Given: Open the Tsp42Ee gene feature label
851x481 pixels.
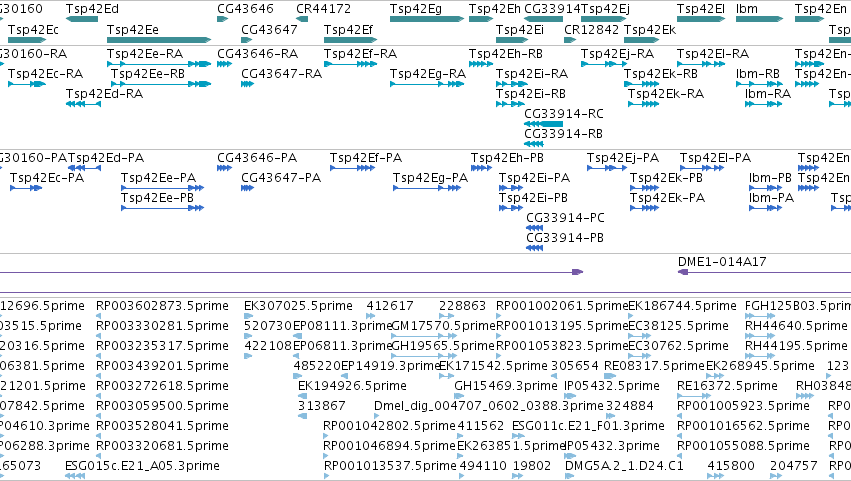Looking at the screenshot, I should tap(132, 29).
